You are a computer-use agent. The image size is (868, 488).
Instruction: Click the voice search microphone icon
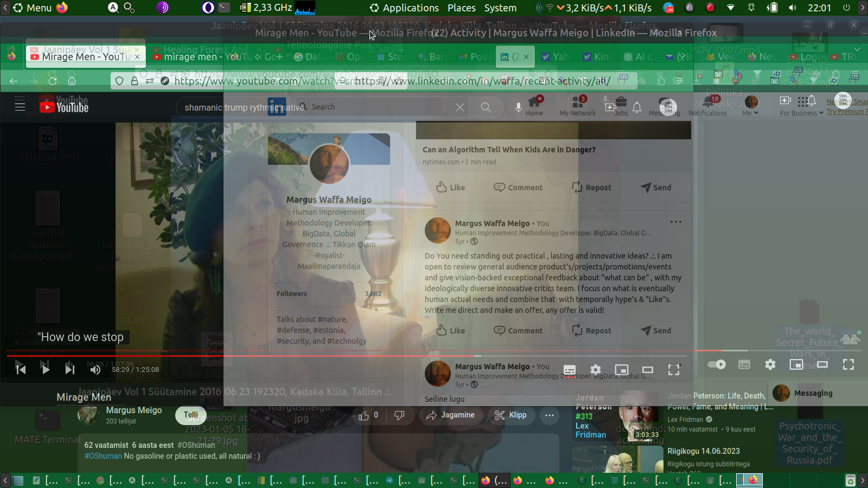click(518, 107)
